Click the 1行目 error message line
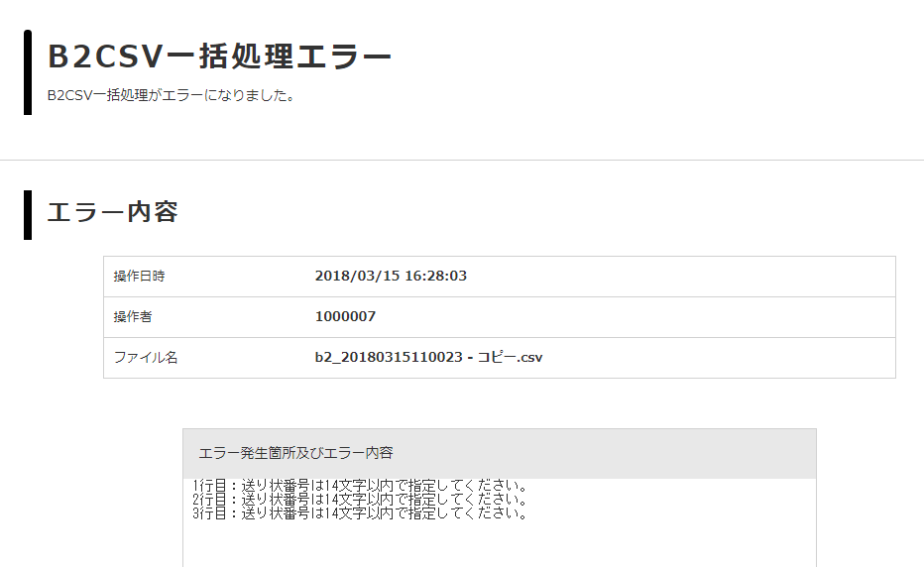 pyautogui.click(x=360, y=486)
